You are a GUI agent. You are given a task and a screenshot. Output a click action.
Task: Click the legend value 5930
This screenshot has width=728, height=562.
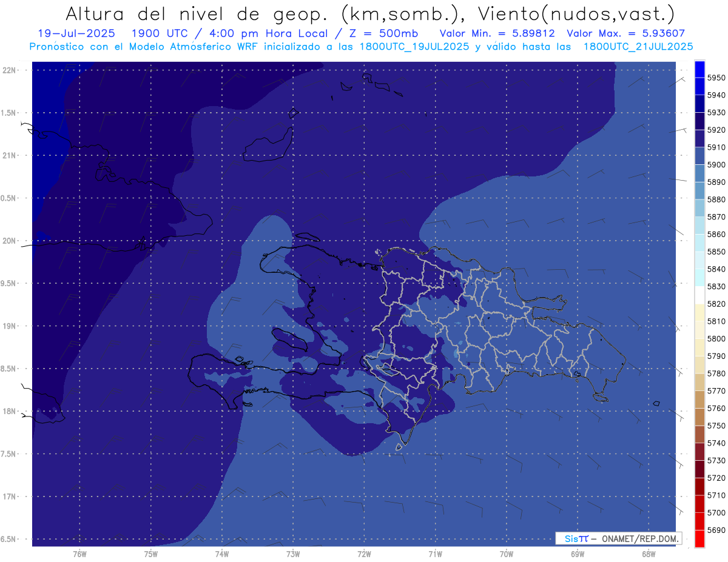click(x=716, y=113)
